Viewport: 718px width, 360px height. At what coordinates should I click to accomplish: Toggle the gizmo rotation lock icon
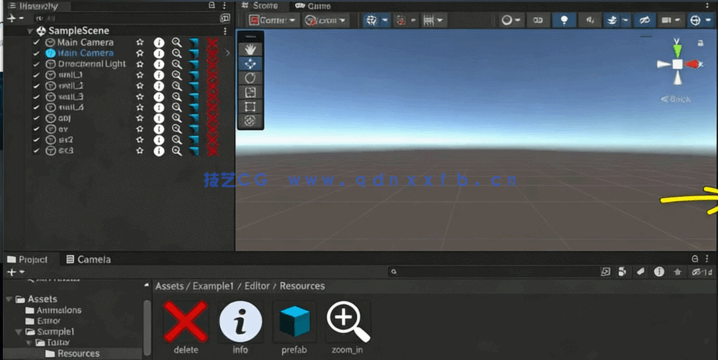(700, 43)
